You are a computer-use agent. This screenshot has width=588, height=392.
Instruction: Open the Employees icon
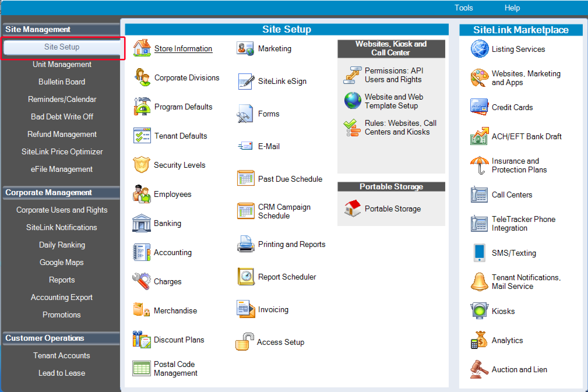(x=142, y=194)
